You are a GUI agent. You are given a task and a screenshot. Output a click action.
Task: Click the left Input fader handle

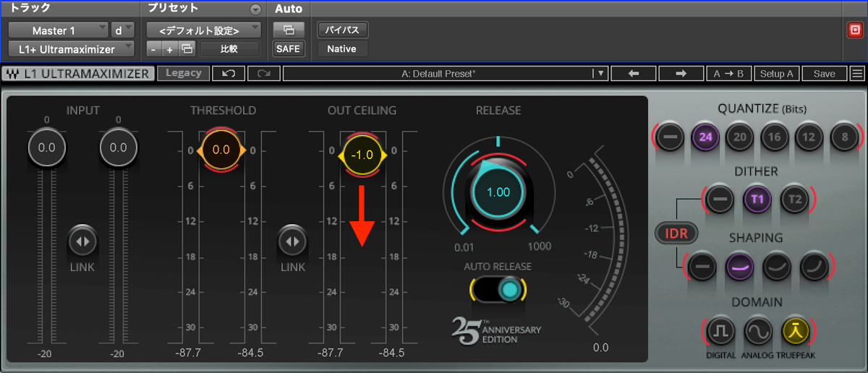(47, 147)
